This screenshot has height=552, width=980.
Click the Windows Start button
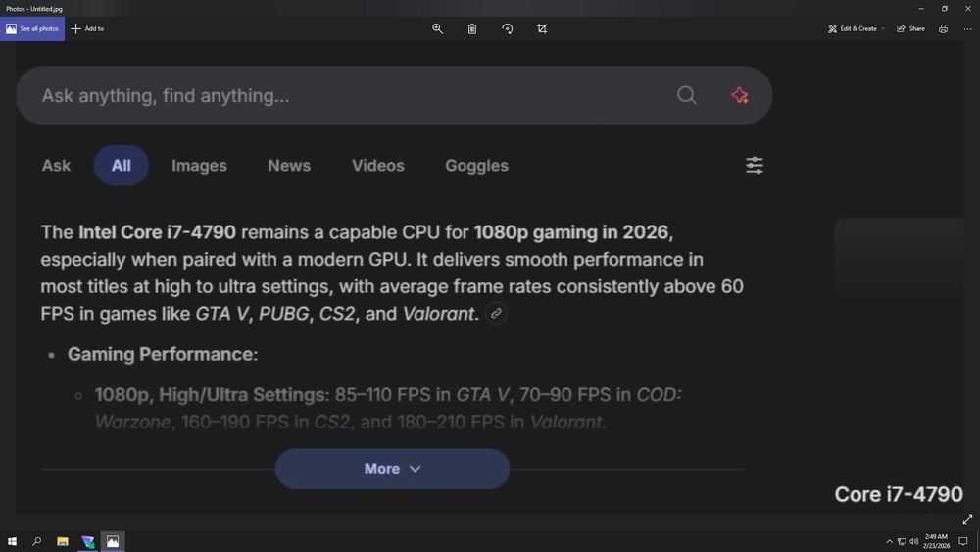[13, 541]
